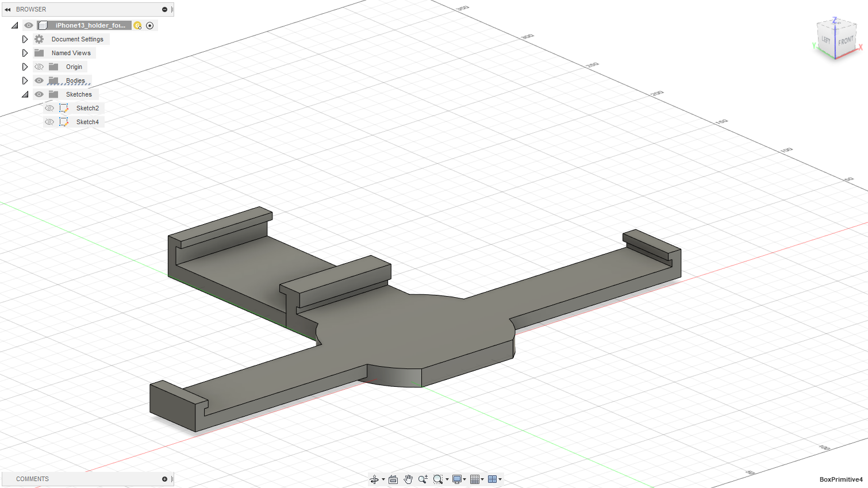868x488 pixels.
Task: Select the Origin tree item
Action: (x=74, y=67)
